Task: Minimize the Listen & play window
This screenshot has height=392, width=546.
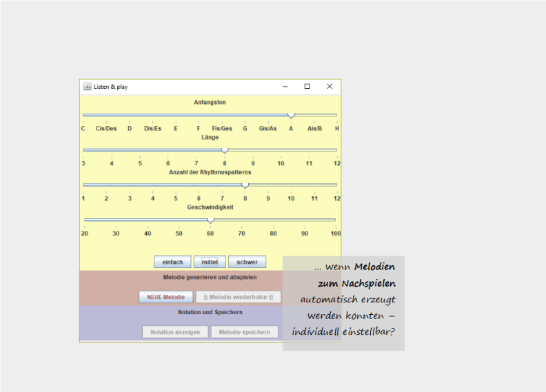Action: coord(285,87)
